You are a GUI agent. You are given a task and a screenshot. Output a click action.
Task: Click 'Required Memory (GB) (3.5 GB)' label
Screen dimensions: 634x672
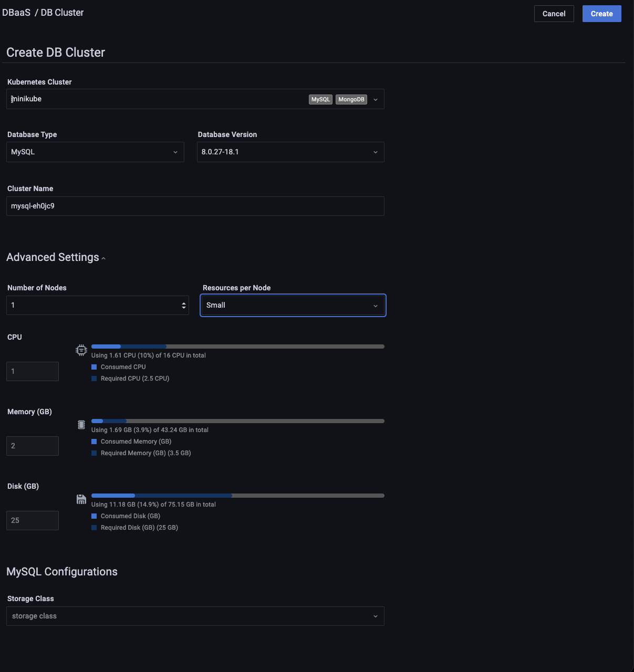click(146, 453)
